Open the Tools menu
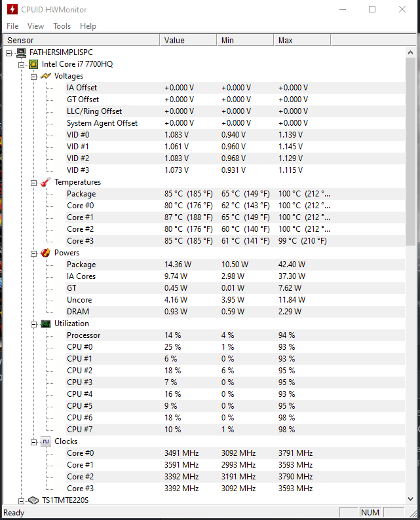The image size is (420, 520). 62,26
